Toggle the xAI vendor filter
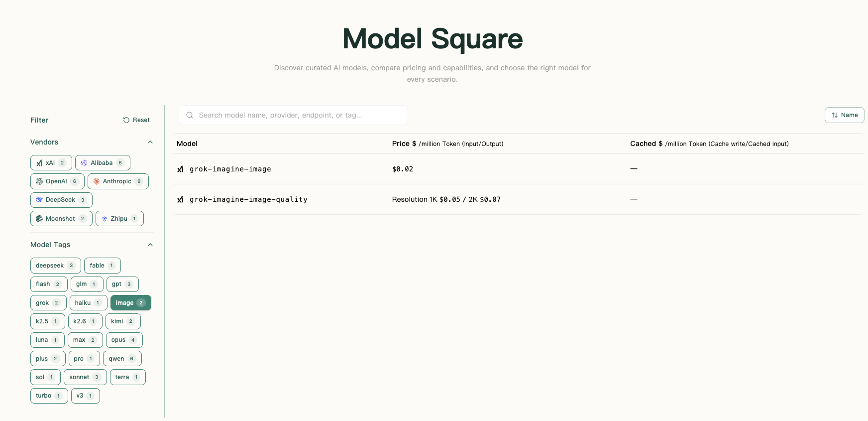The height and width of the screenshot is (421, 868). coord(51,163)
